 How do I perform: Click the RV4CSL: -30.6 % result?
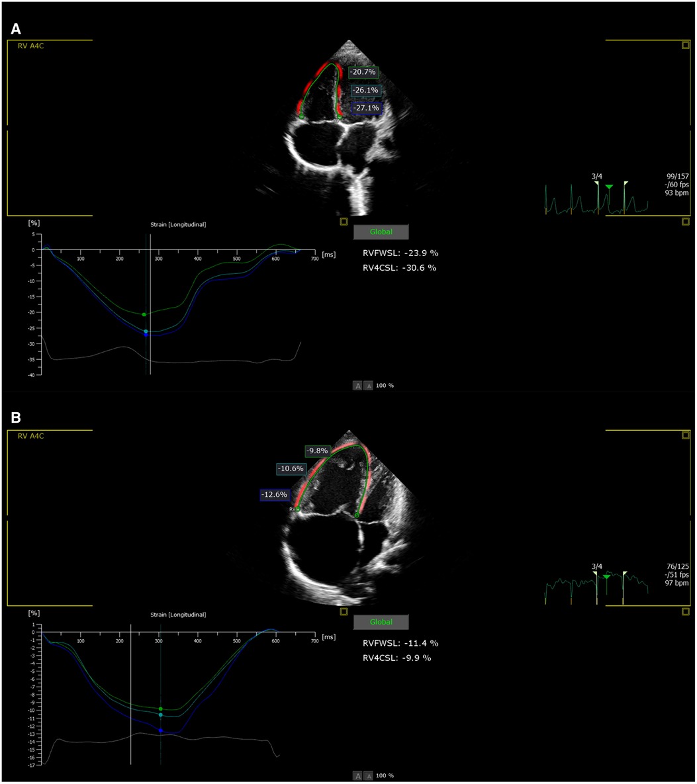399,268
